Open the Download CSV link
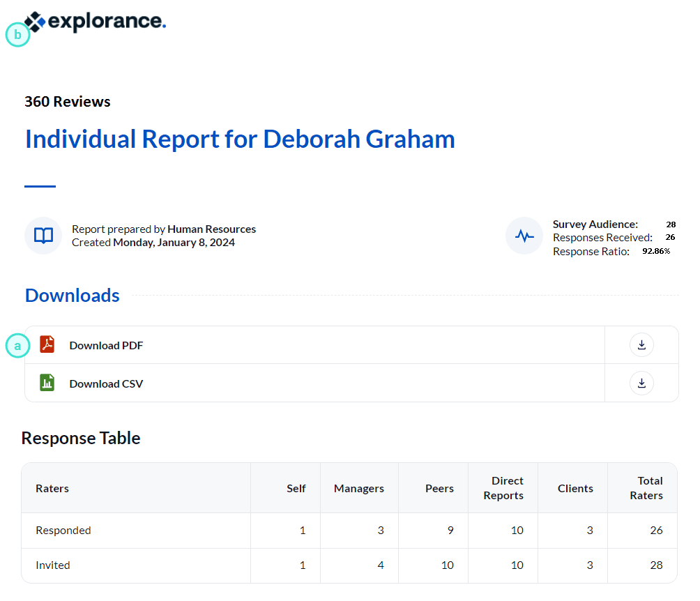Viewport: 700px width, 601px height. (x=105, y=383)
